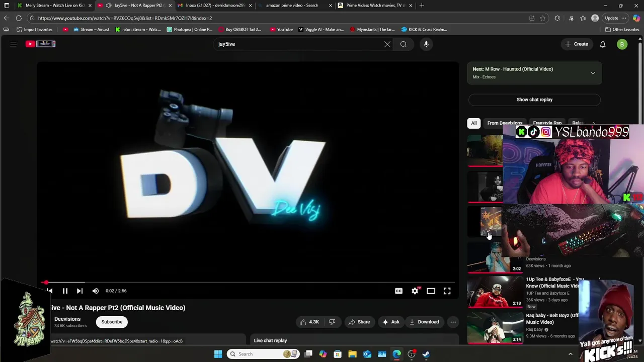
Task: Open Stream – Aircast bookmark
Action: coord(91,29)
